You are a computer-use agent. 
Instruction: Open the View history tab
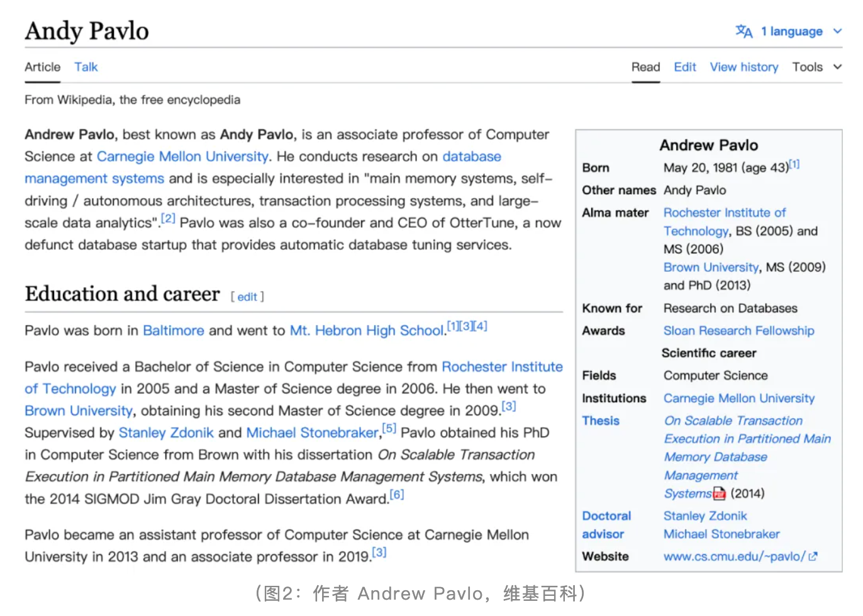pyautogui.click(x=743, y=67)
